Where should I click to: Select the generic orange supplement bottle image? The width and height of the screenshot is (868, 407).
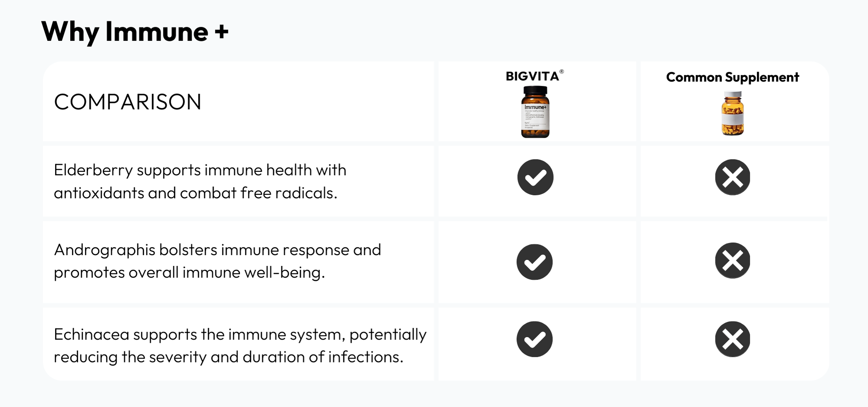coord(733,114)
